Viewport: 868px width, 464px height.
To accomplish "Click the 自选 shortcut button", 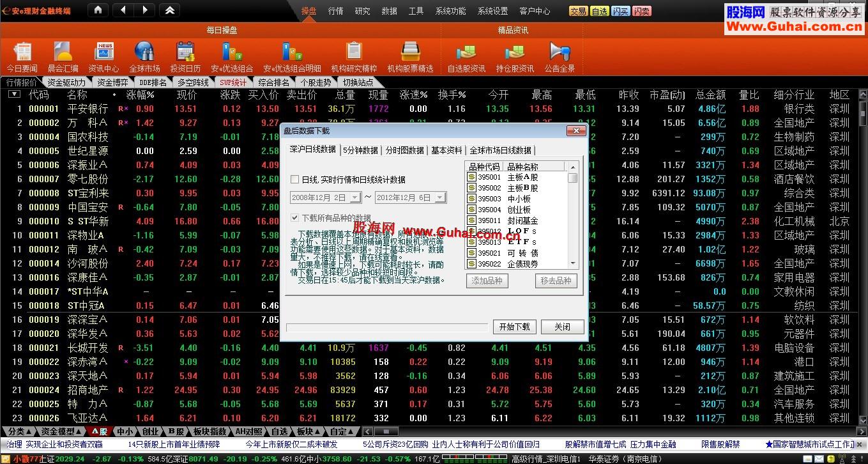I will tap(599, 12).
